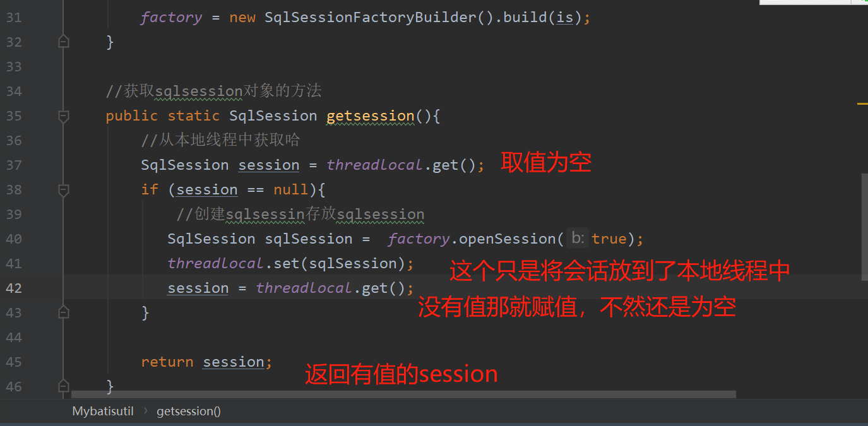Click the breadcrumb separator chevron after Mybatisutil

[x=145, y=411]
